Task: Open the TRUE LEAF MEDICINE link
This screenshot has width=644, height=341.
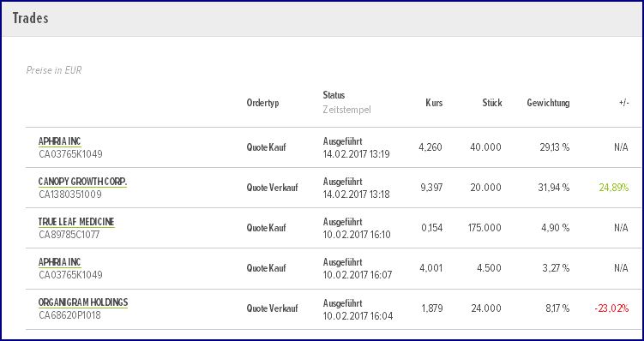Action: (x=76, y=222)
